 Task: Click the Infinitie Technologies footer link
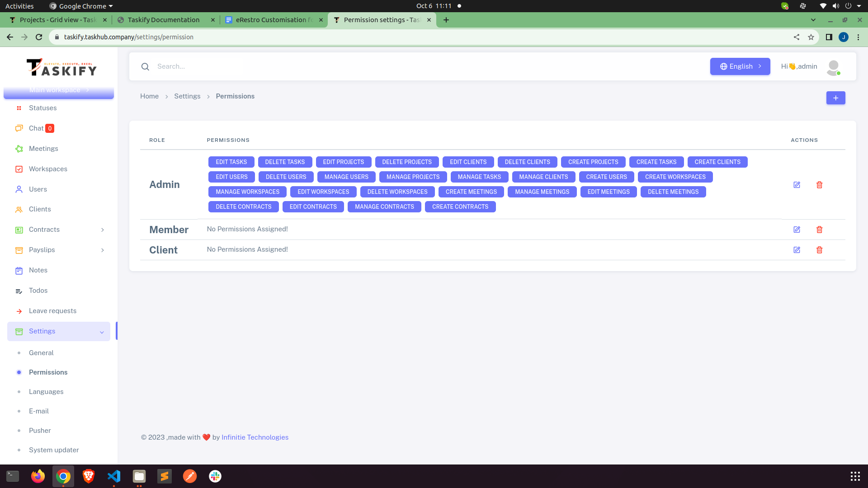(x=255, y=437)
